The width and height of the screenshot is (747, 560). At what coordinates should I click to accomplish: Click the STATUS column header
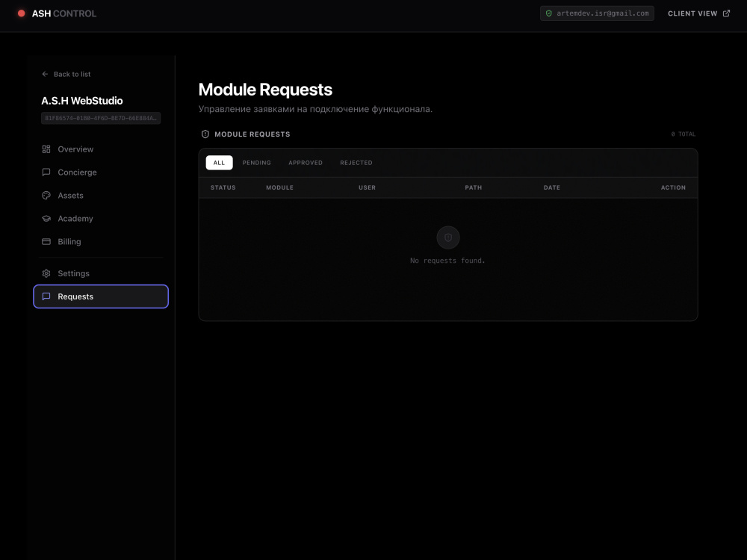[223, 187]
